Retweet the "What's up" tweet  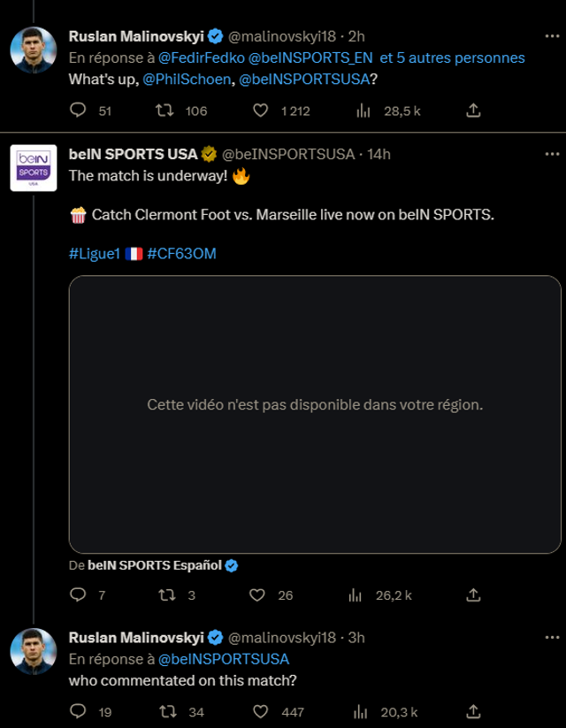[x=164, y=111]
